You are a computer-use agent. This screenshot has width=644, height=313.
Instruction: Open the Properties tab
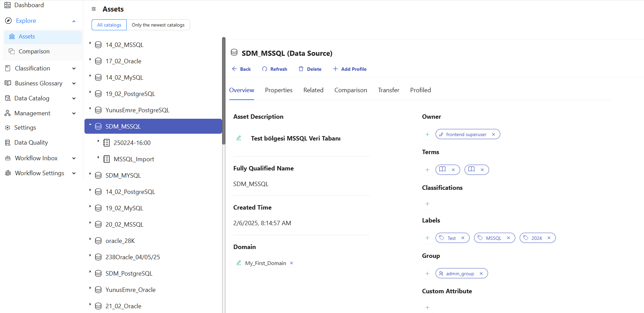(279, 90)
